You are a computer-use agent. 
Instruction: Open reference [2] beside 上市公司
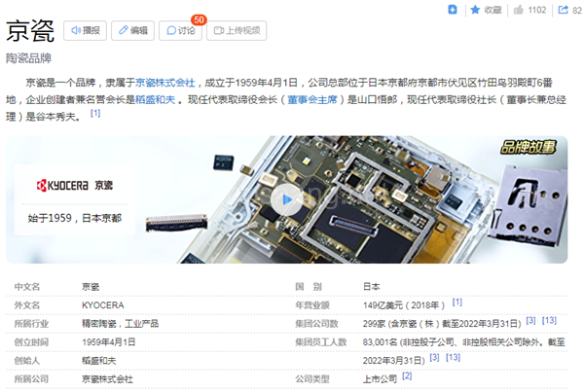click(x=407, y=375)
